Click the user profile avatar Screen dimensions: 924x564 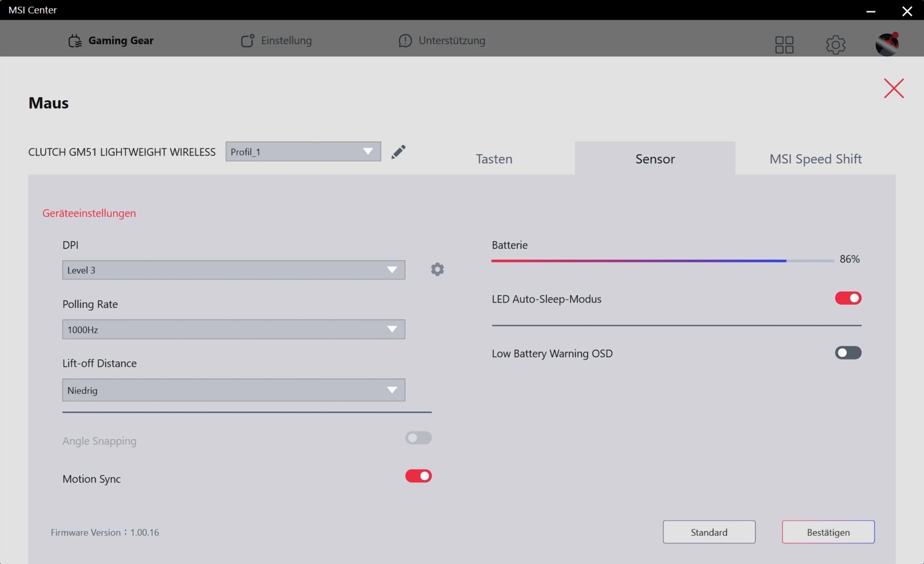887,44
